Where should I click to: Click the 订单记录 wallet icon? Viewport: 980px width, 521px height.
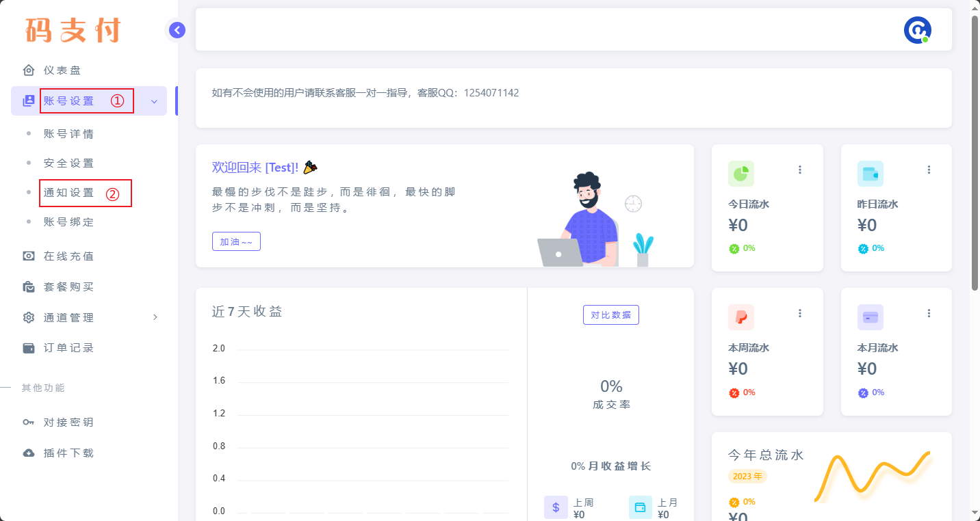click(x=29, y=347)
